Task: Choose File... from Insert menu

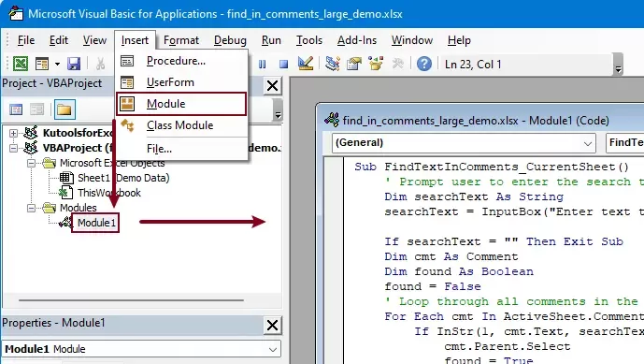Action: tap(181, 149)
